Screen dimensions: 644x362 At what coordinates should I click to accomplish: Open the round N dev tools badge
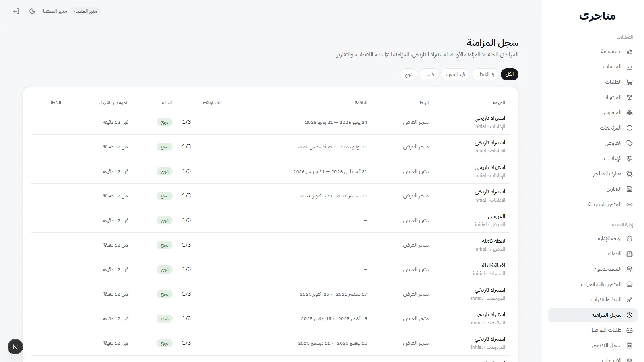[15, 347]
